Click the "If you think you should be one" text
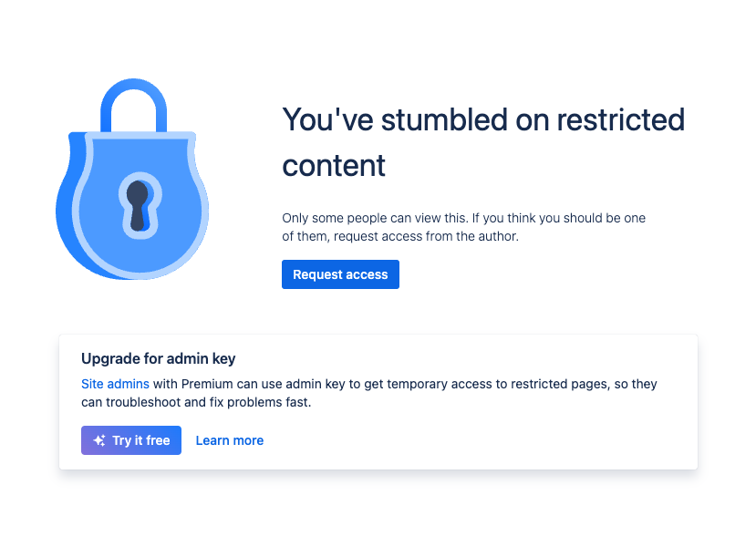This screenshot has height=547, width=756. pos(559,218)
